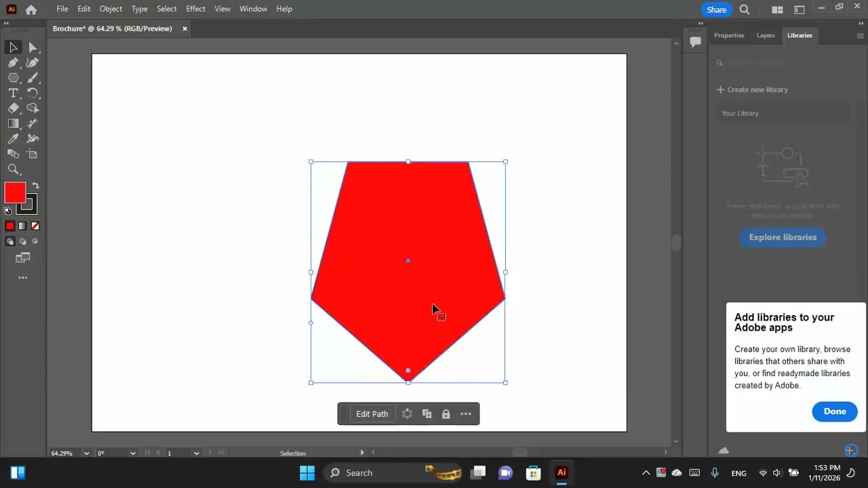
Task: Select the Puppet Warp tool beside Gradient
Action: [33, 123]
